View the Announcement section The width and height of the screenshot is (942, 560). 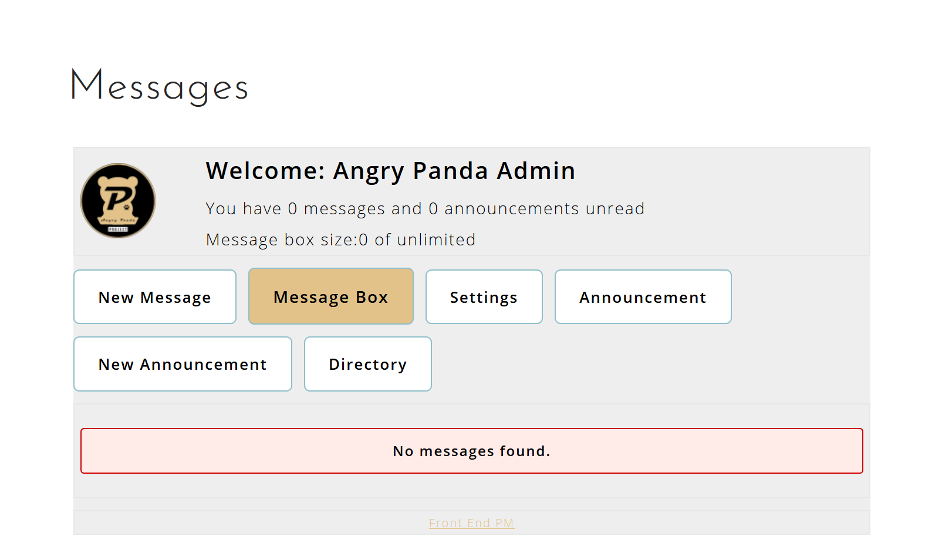click(643, 297)
